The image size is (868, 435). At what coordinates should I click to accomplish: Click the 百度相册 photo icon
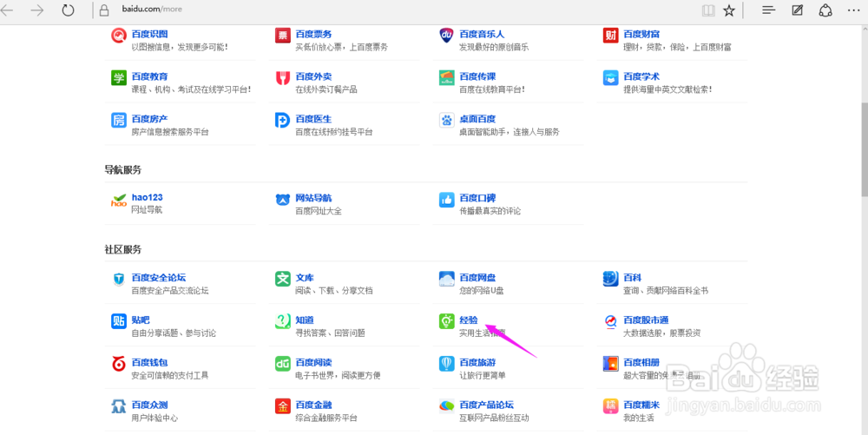coord(610,364)
